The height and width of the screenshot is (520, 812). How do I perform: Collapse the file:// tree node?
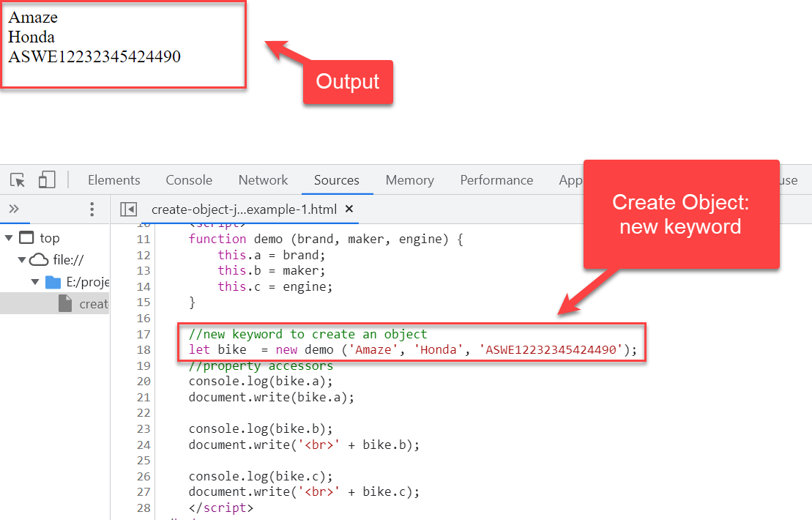coord(23,259)
